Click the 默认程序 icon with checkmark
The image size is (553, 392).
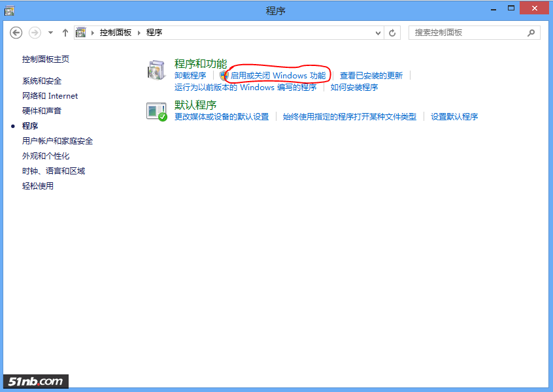click(x=157, y=112)
